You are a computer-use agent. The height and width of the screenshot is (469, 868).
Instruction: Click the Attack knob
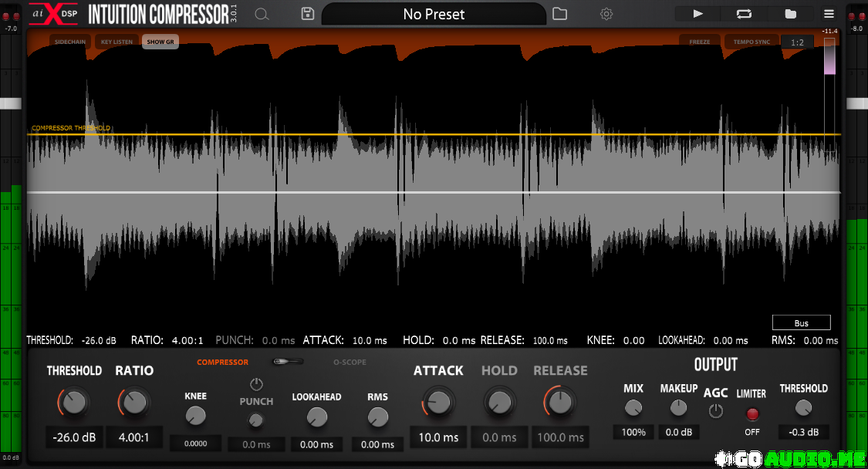tap(438, 403)
